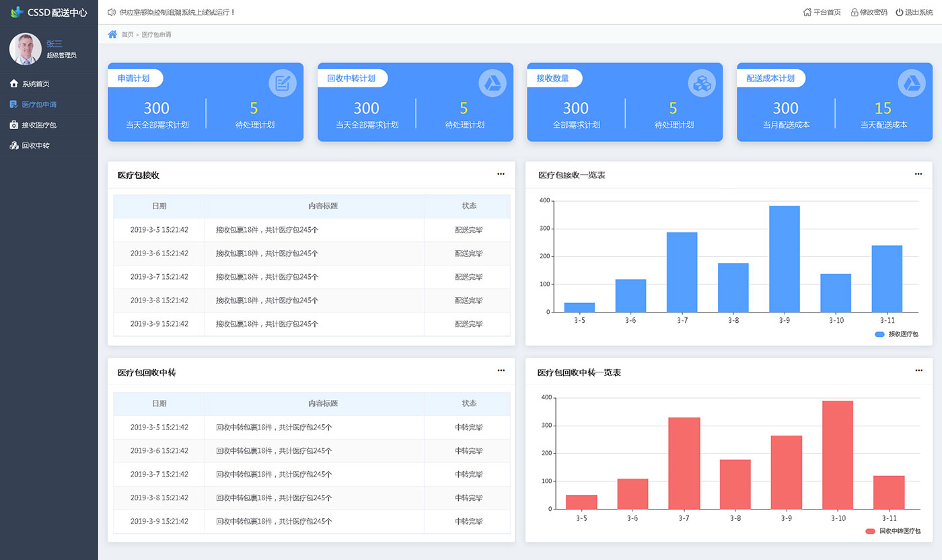Click the CSSD logo icon
Image resolution: width=942 pixels, height=560 pixels.
coord(16,11)
